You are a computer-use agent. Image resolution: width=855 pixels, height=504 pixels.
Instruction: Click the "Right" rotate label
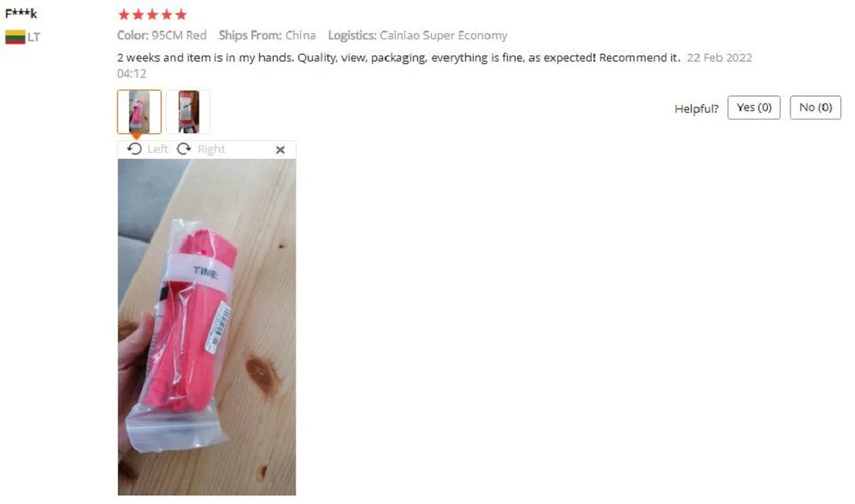point(211,149)
